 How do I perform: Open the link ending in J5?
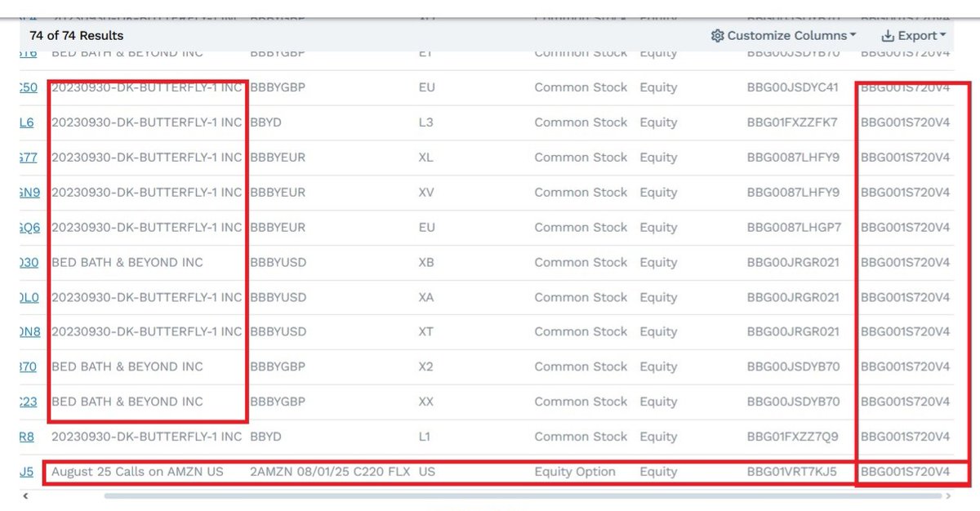tap(27, 472)
